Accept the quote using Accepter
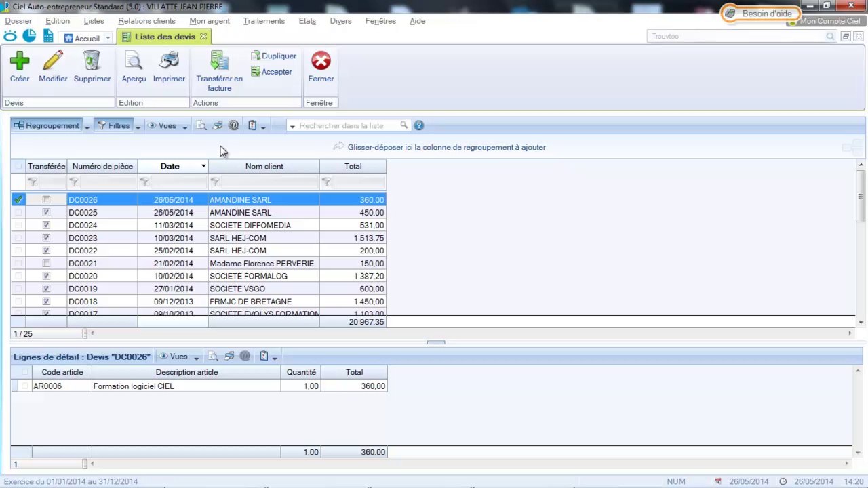 pos(271,72)
